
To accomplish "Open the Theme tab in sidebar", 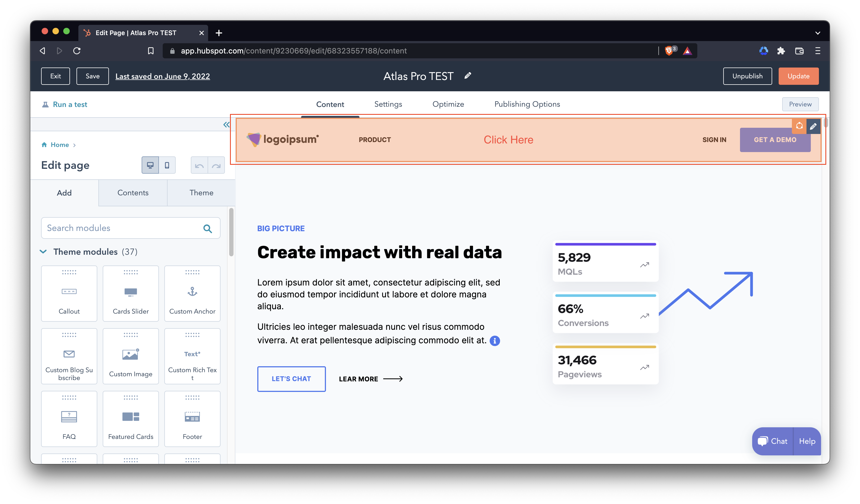I will point(201,193).
